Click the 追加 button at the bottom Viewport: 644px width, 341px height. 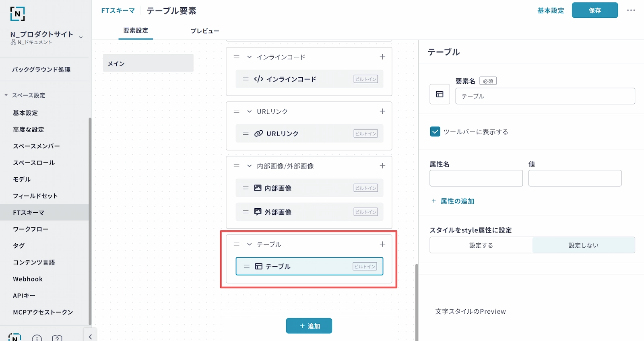[x=309, y=326]
